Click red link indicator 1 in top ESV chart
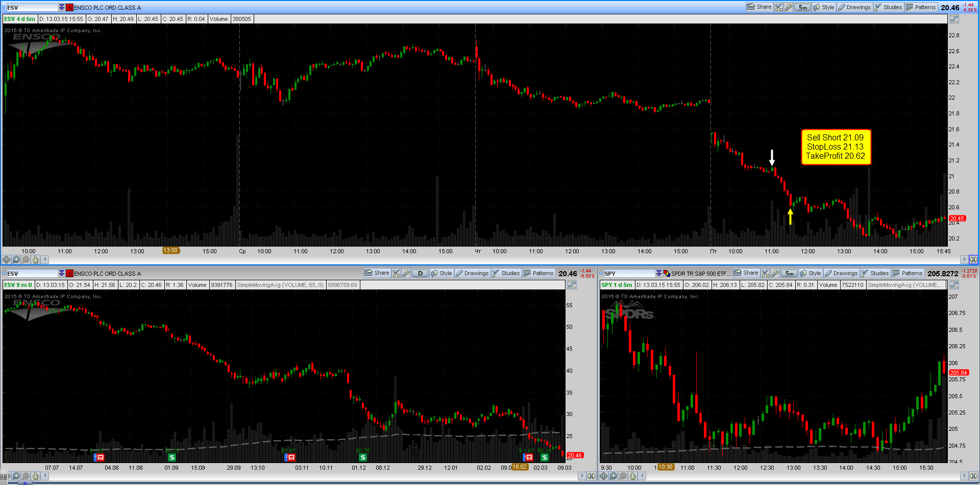Screen dimensions: 980x485 pos(70,7)
